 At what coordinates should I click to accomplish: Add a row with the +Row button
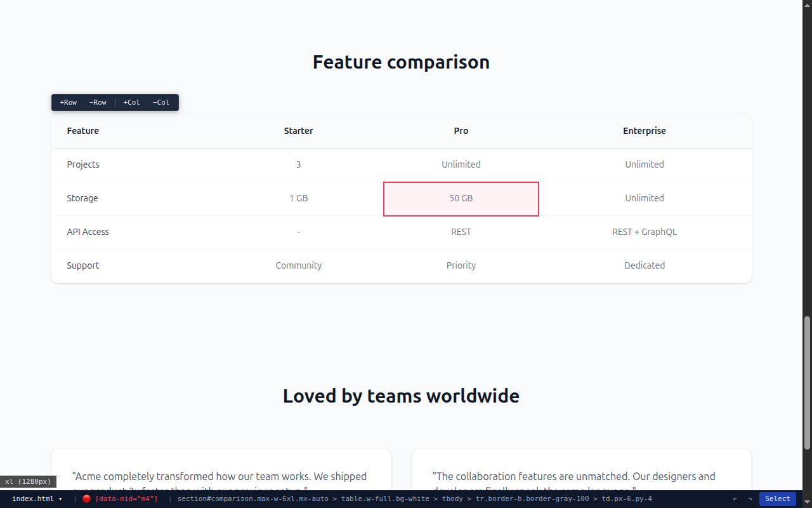coord(69,102)
